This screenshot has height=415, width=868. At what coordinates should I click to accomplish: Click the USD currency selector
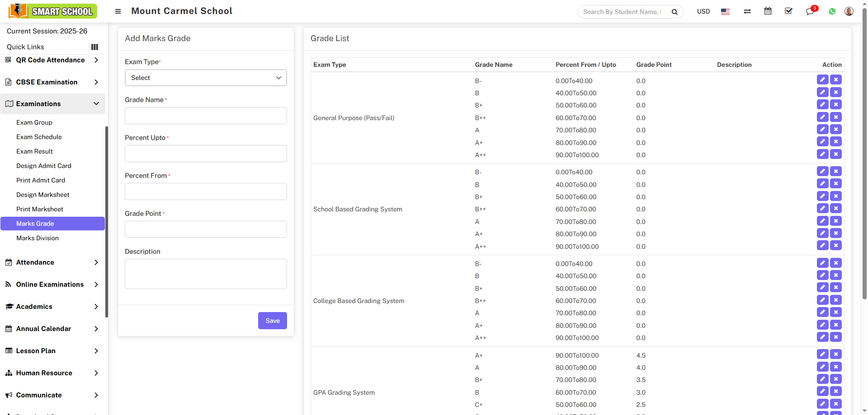pos(703,12)
